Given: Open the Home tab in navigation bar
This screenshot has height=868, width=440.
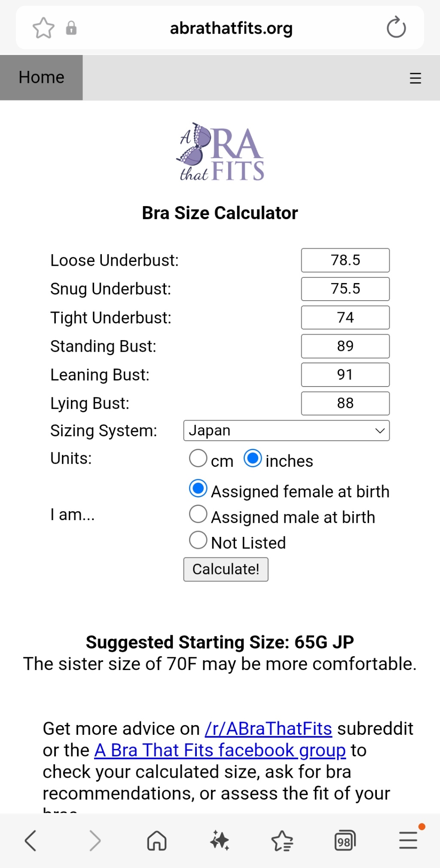Looking at the screenshot, I should click(41, 78).
